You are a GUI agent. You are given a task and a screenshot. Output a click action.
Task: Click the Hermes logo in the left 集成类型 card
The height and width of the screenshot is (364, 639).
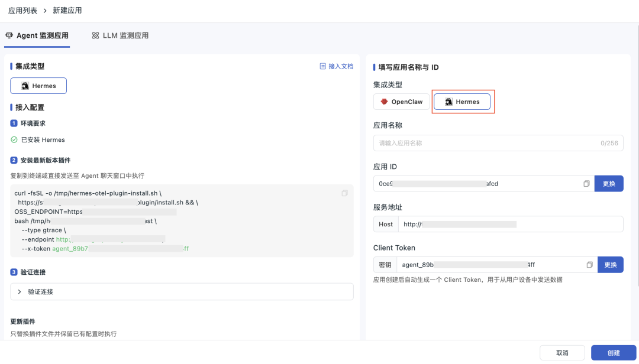tap(25, 86)
